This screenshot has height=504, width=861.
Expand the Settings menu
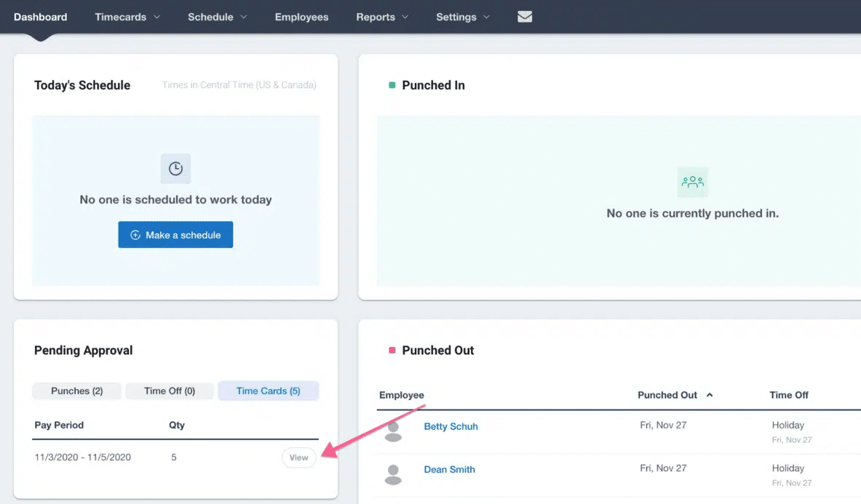coord(463,17)
